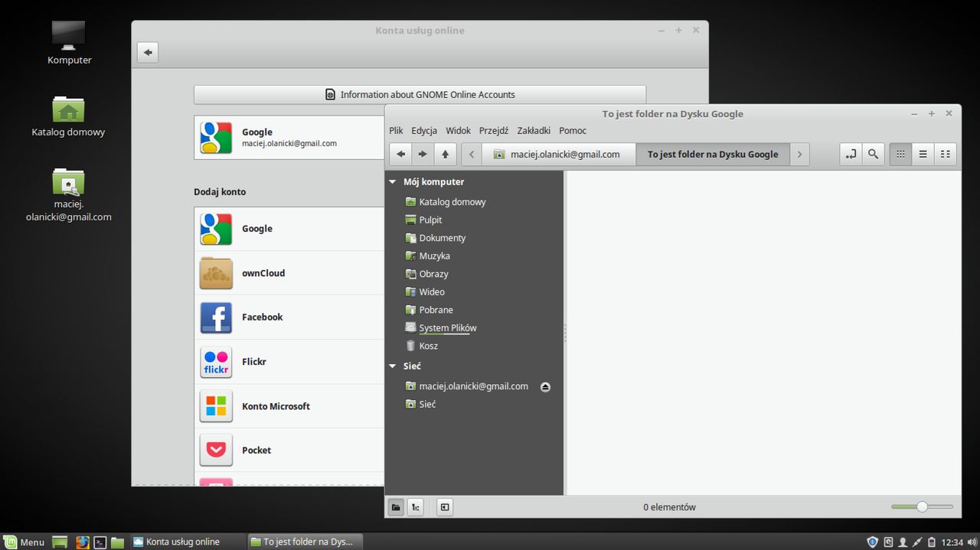Open the file search magnifier
Image resolution: width=980 pixels, height=550 pixels.
(x=873, y=154)
